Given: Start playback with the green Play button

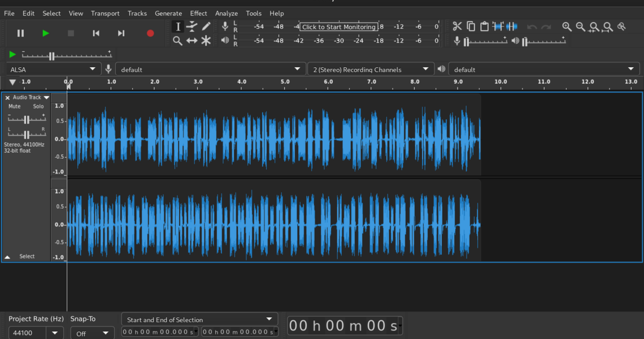Looking at the screenshot, I should tap(46, 33).
